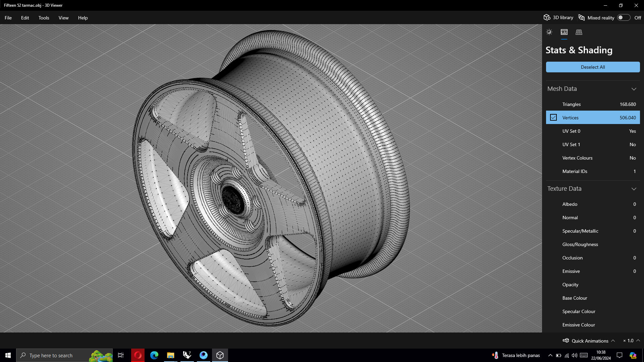The height and width of the screenshot is (362, 644).
Task: Open the 3D library
Action: [558, 17]
